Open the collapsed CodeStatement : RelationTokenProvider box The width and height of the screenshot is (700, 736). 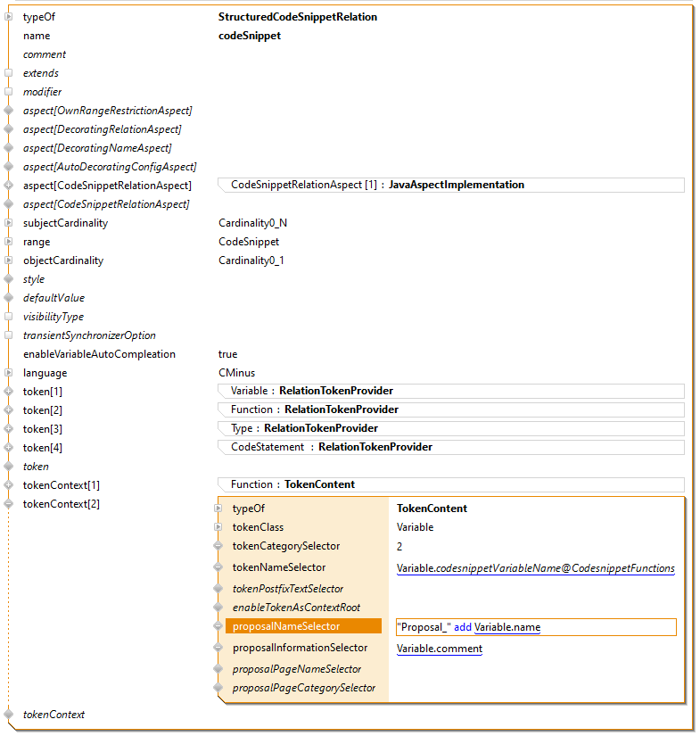[x=450, y=447]
